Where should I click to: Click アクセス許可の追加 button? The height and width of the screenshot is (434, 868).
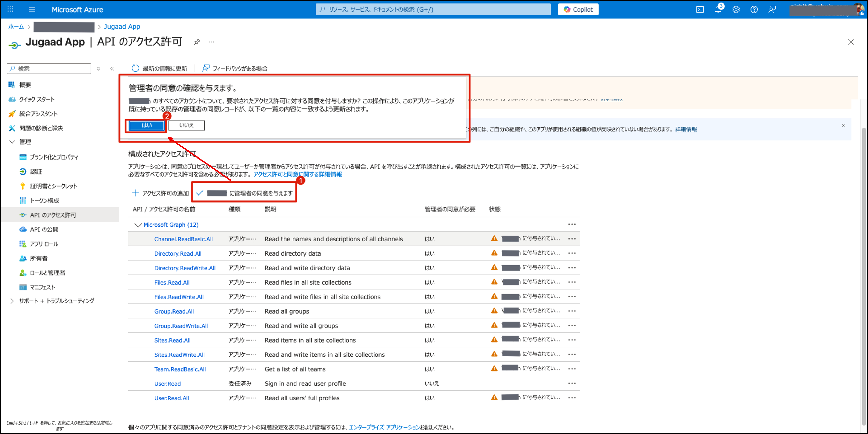click(x=160, y=193)
